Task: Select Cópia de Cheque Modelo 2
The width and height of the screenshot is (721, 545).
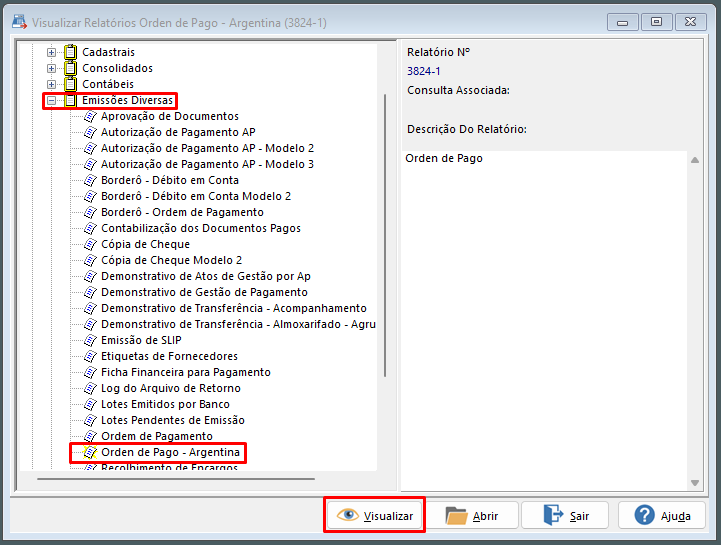Action: [x=172, y=260]
